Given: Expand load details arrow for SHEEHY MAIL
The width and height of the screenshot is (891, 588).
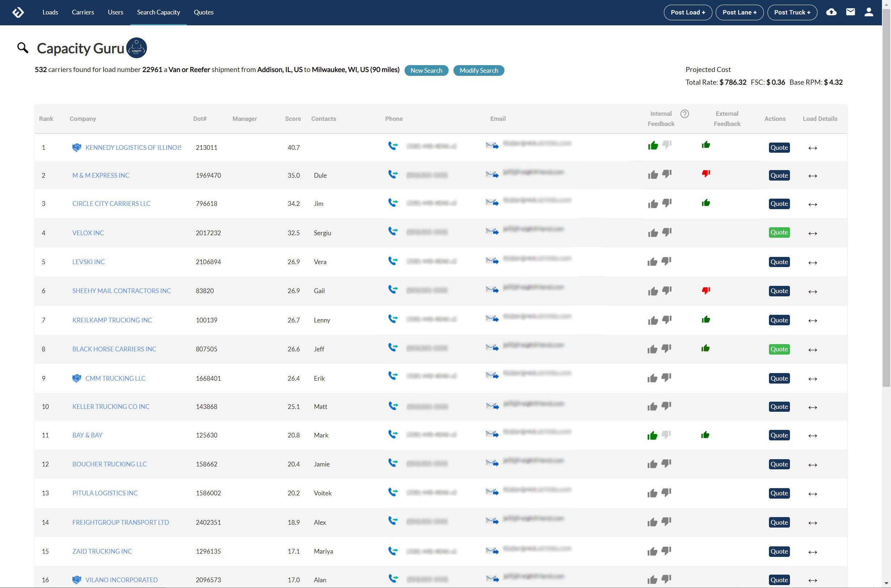Looking at the screenshot, I should pyautogui.click(x=812, y=292).
